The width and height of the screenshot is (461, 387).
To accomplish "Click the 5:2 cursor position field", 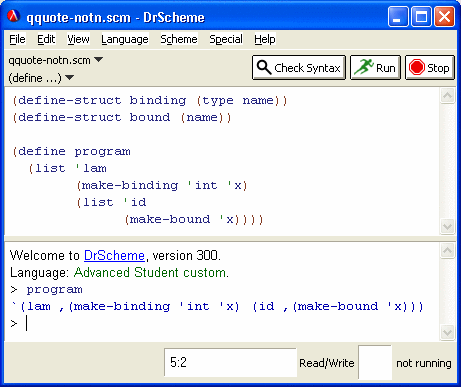I will [x=230, y=362].
